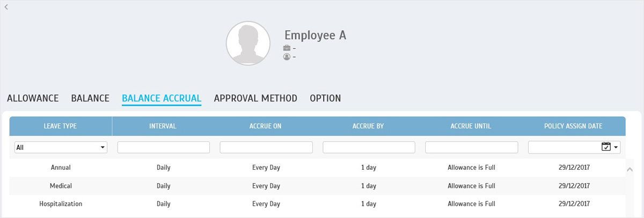Open the Leave Type filter dropdown
The height and width of the screenshot is (218, 644).
[x=61, y=147]
